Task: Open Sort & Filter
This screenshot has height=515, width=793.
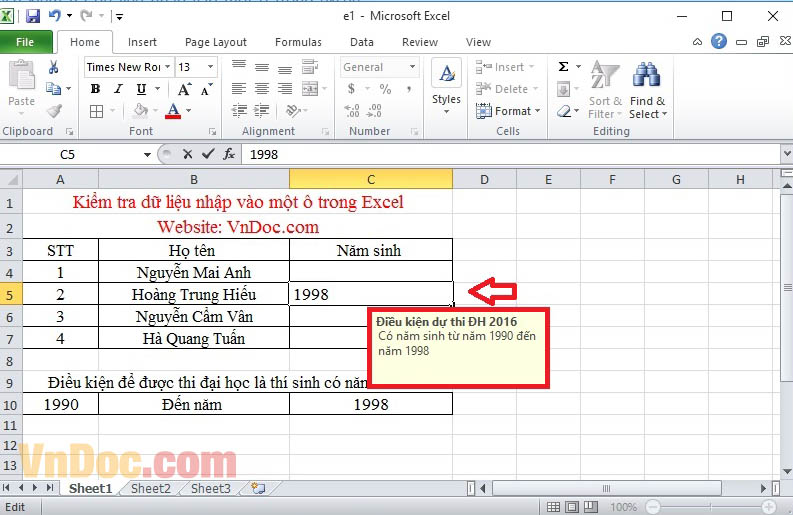Action: tap(605, 90)
